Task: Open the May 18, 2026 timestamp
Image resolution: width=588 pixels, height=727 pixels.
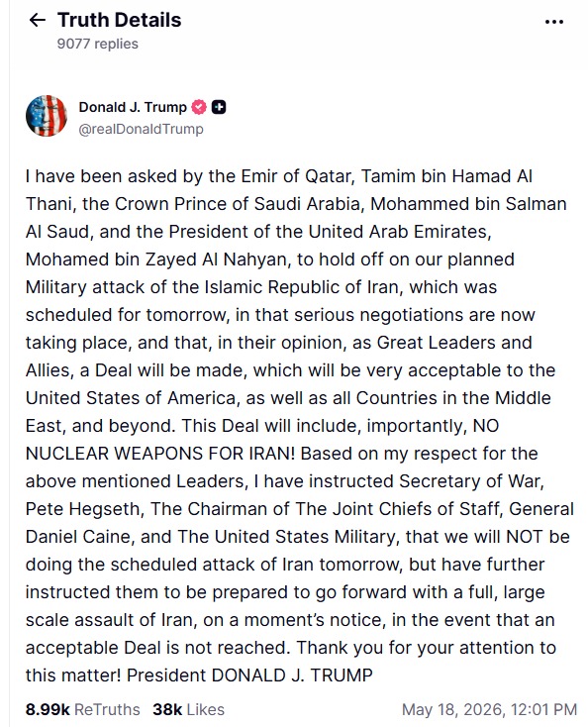Action: [489, 709]
